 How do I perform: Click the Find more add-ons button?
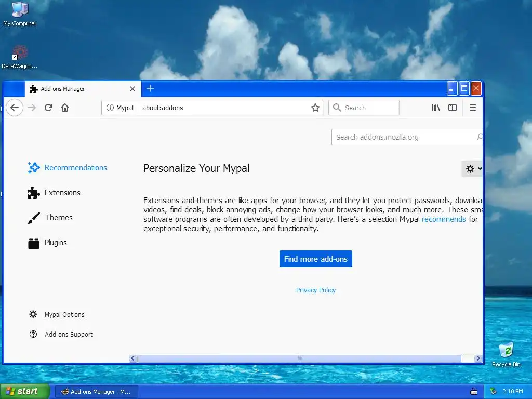[x=315, y=259]
